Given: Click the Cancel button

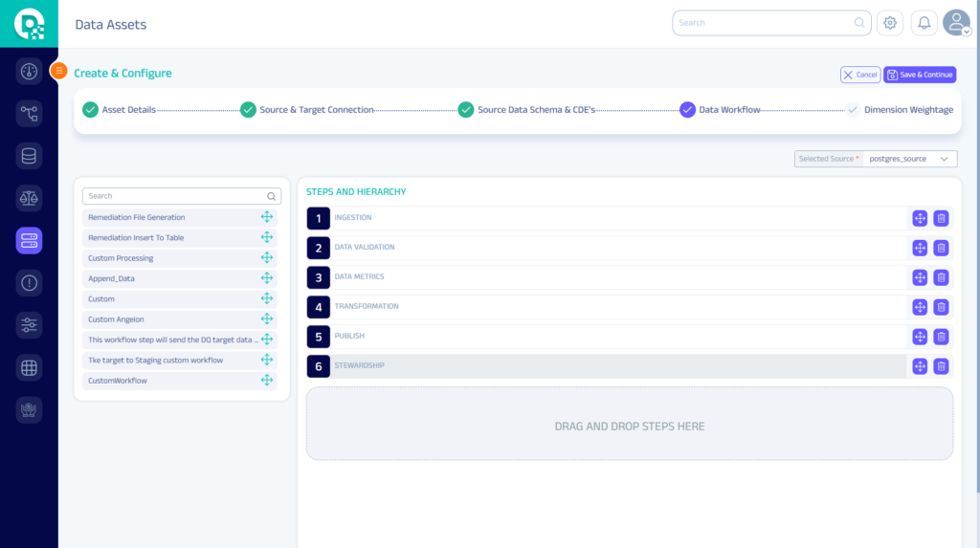Looking at the screenshot, I should click(860, 75).
